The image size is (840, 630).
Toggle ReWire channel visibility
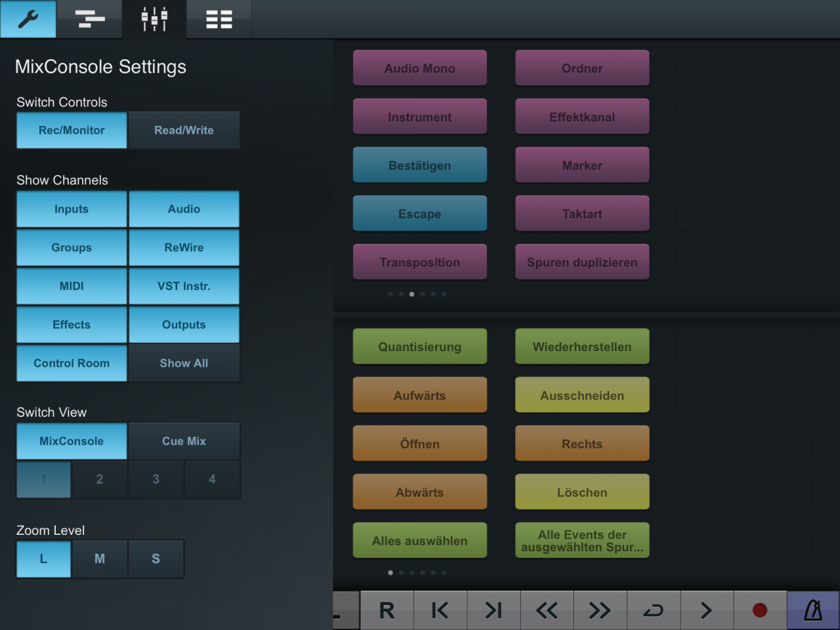[184, 247]
